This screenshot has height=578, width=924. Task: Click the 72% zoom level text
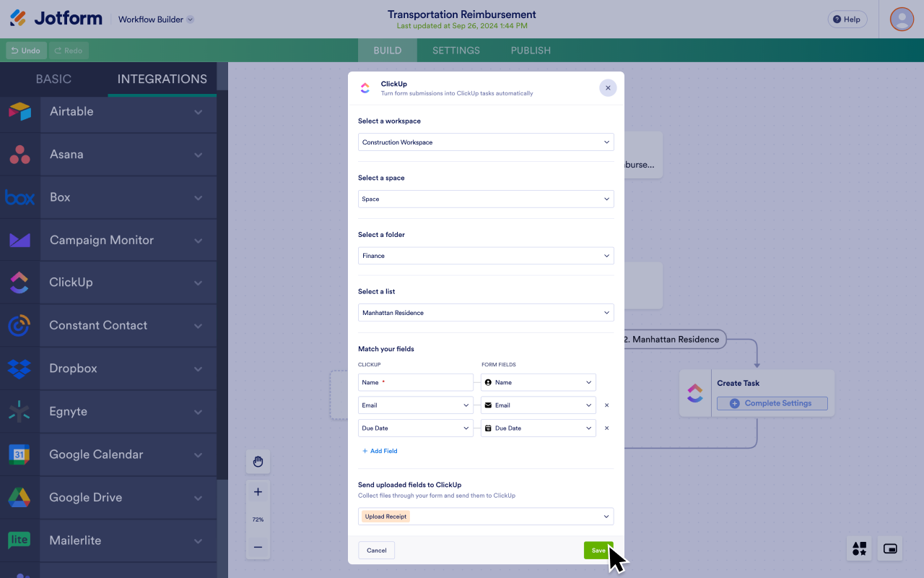[x=258, y=519]
